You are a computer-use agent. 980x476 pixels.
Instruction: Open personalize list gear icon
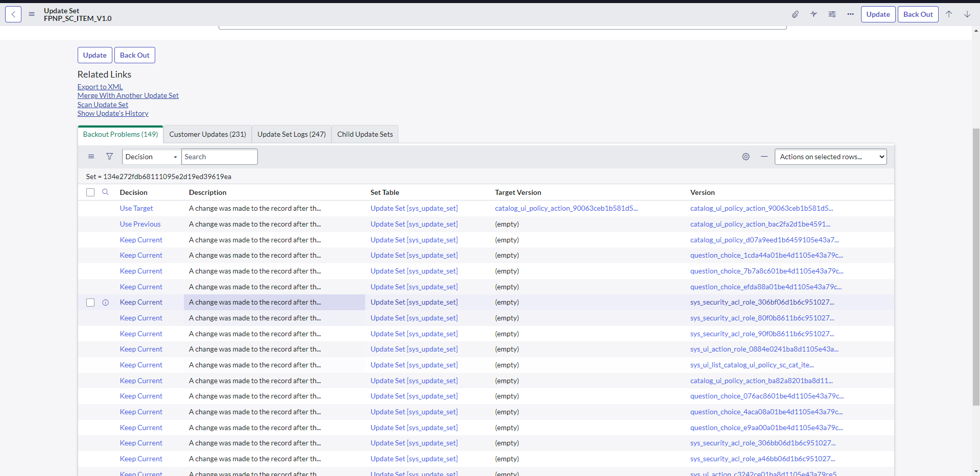746,157
